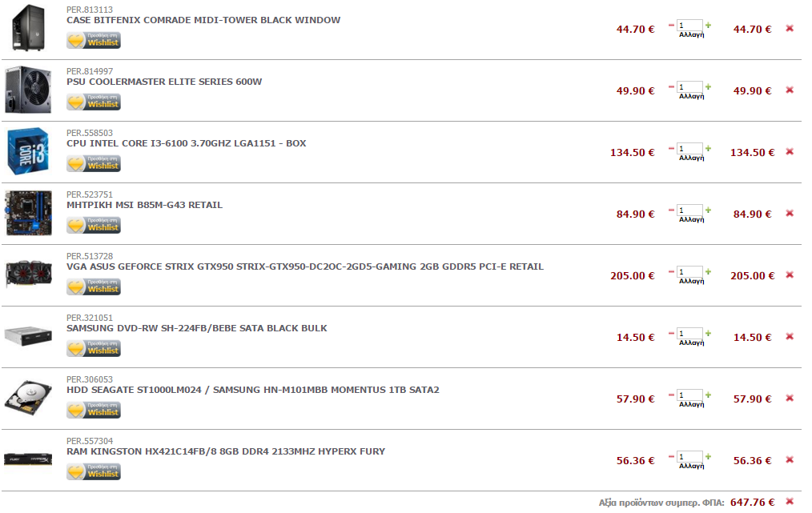The width and height of the screenshot is (812, 513).
Task: Click the MSI motherboard thumbnail image
Action: coord(29,213)
